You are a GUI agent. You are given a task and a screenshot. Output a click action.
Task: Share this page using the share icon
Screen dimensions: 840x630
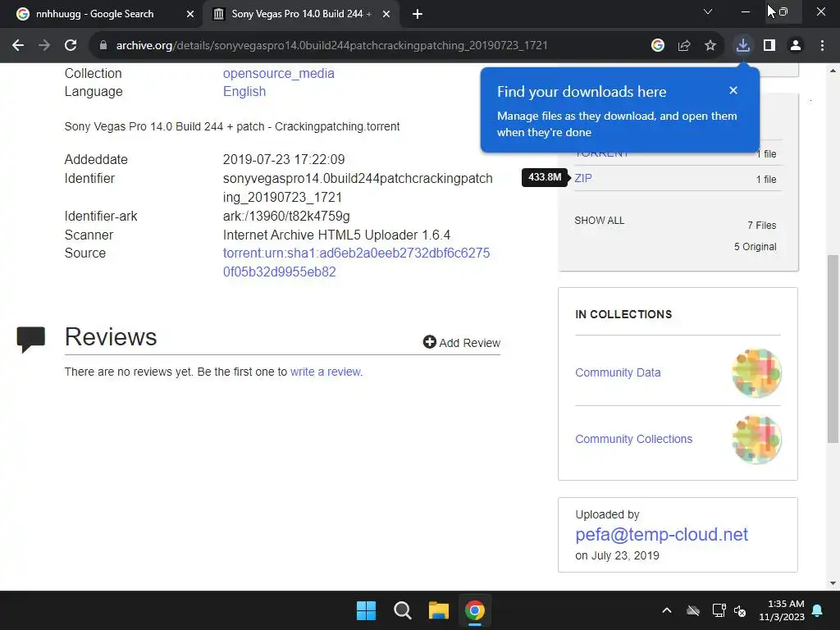684,46
